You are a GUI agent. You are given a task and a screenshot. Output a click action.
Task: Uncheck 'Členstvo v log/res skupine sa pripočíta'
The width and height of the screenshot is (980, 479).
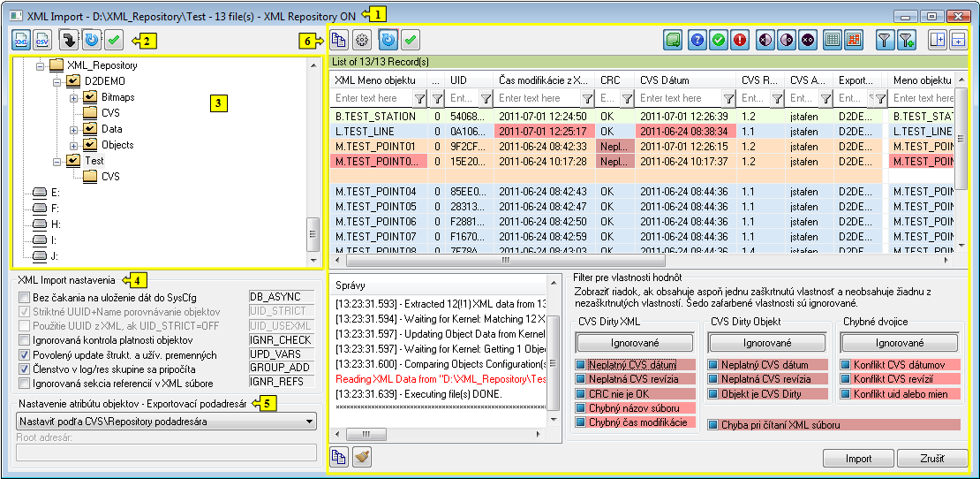(24, 369)
